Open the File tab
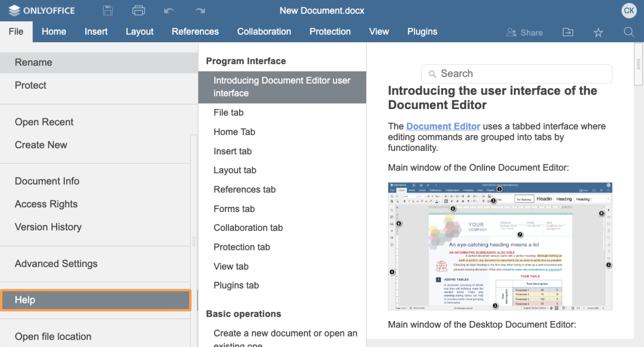Screen dimensions: 644x347 click(x=16, y=31)
